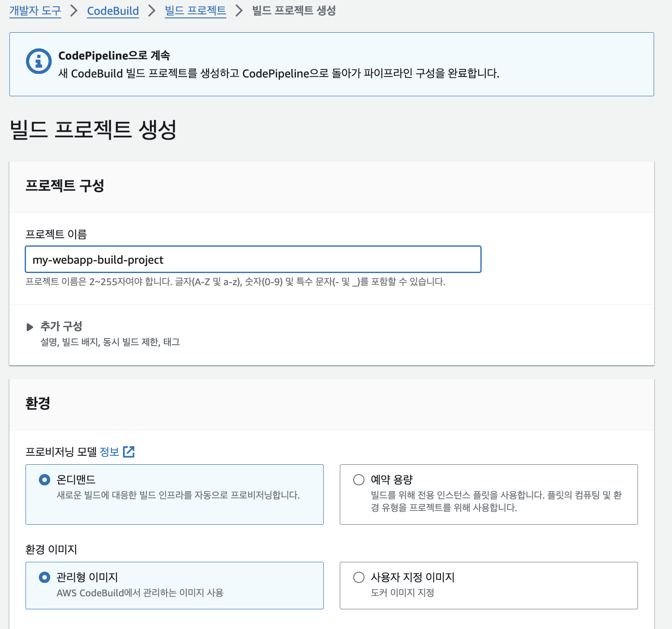This screenshot has height=629, width=672.
Task: Click '설명, 빌드 배지, 동시 빌드 제한, 태그' text
Action: coord(110,342)
